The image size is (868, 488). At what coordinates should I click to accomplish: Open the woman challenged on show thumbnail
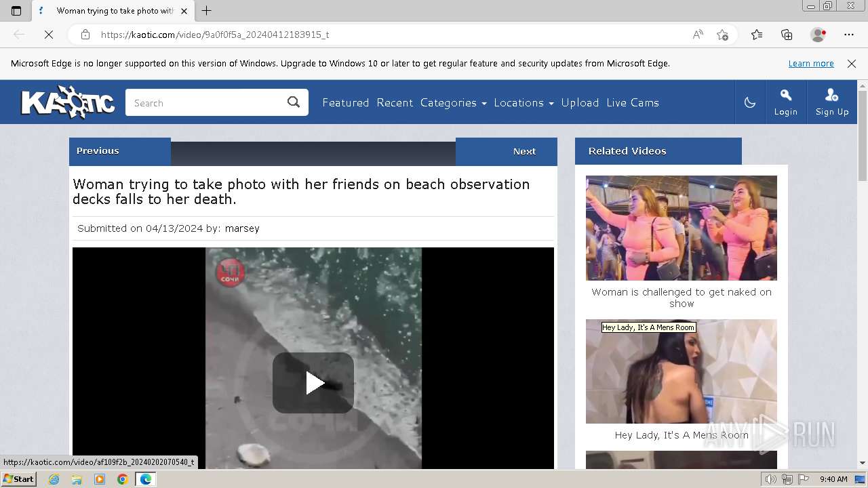682,228
